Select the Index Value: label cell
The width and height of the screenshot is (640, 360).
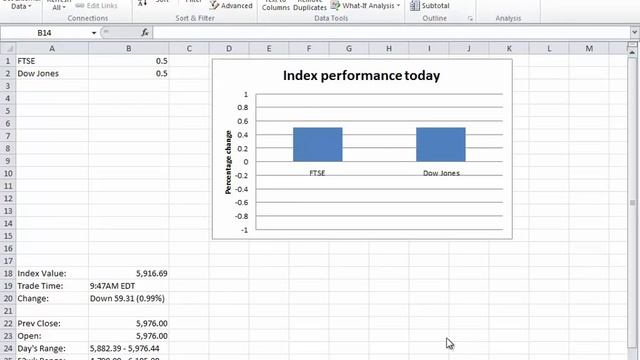52,273
